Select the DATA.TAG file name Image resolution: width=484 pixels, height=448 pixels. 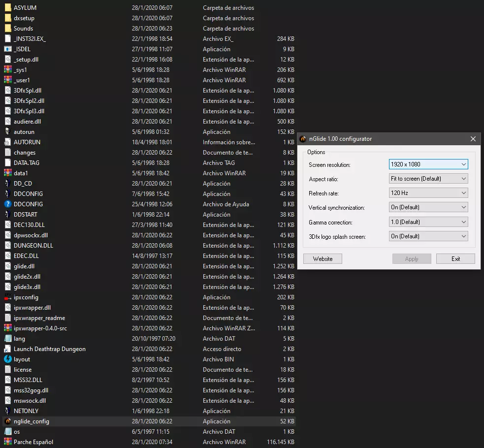27,163
